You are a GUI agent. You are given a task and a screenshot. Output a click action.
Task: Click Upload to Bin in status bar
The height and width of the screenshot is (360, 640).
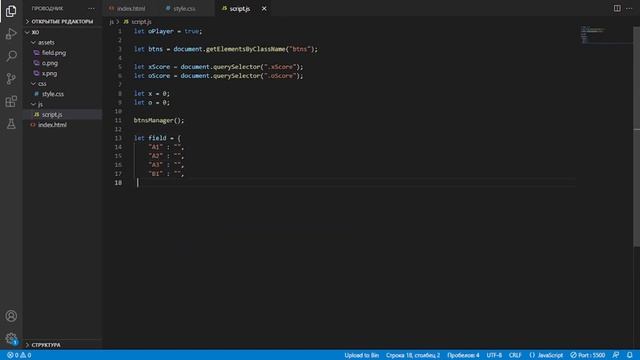[x=361, y=355]
